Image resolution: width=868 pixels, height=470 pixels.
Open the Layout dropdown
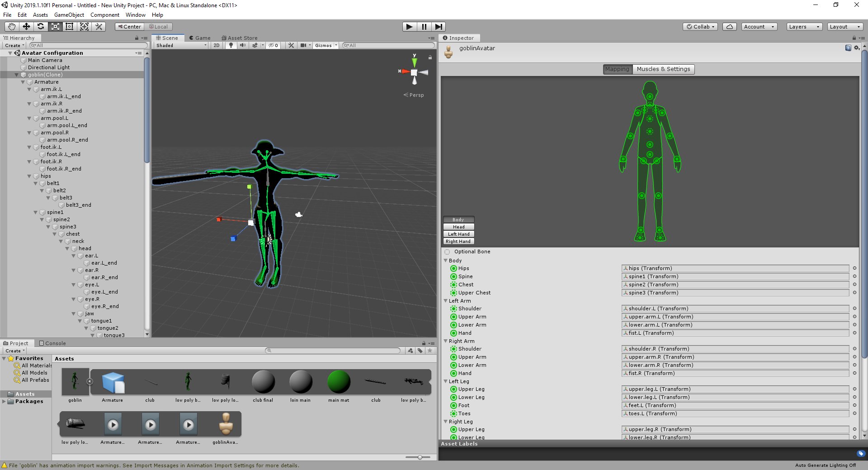click(x=845, y=27)
